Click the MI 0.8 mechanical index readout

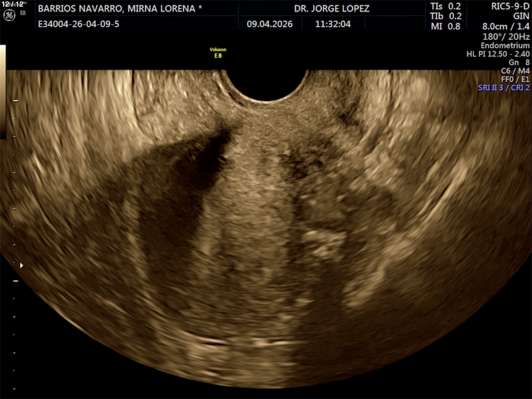point(446,26)
